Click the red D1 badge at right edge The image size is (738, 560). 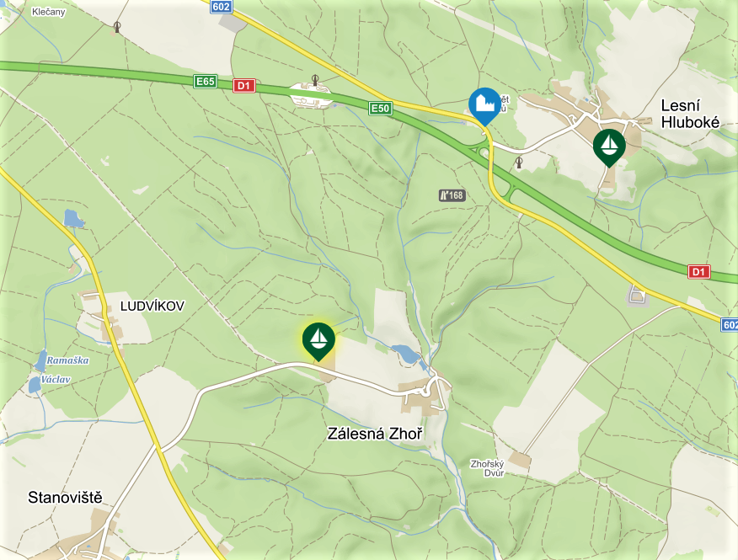pyautogui.click(x=698, y=271)
